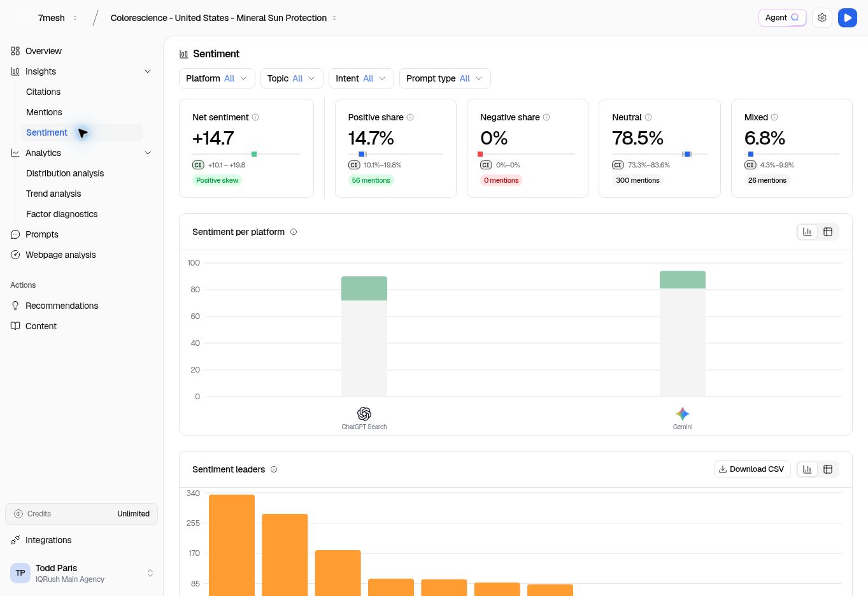Click the green ChatGPT Search bar segment
The image size is (868, 596).
point(364,288)
